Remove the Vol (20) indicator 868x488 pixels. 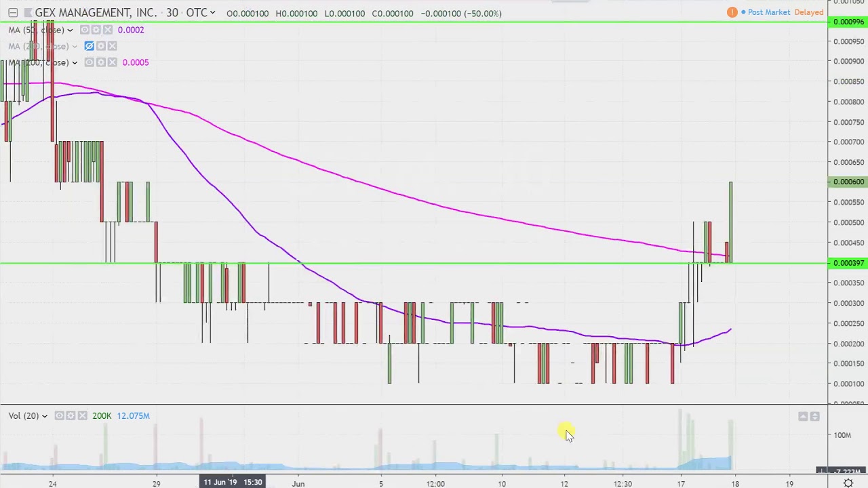click(x=83, y=415)
